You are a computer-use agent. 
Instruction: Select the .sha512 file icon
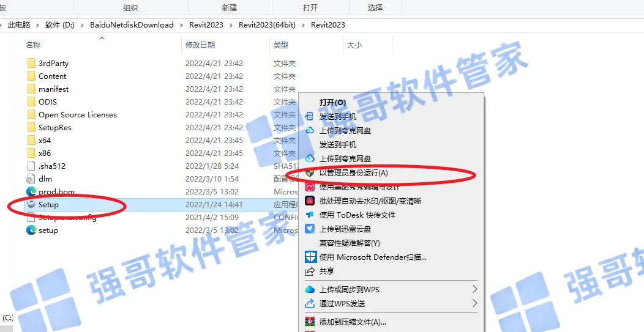click(x=31, y=166)
